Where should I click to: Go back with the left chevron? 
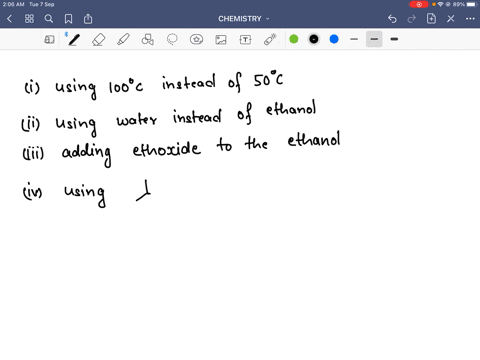coord(9,19)
